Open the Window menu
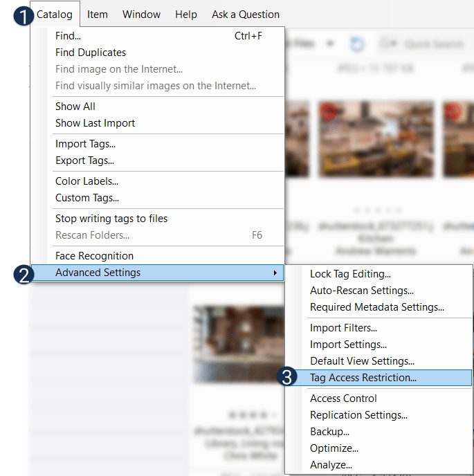474x476 pixels. (x=141, y=15)
